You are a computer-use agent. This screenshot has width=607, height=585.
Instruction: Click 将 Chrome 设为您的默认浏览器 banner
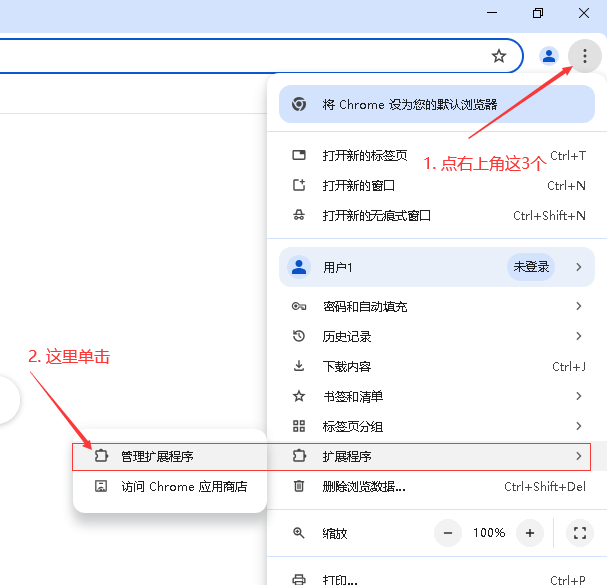click(x=409, y=104)
